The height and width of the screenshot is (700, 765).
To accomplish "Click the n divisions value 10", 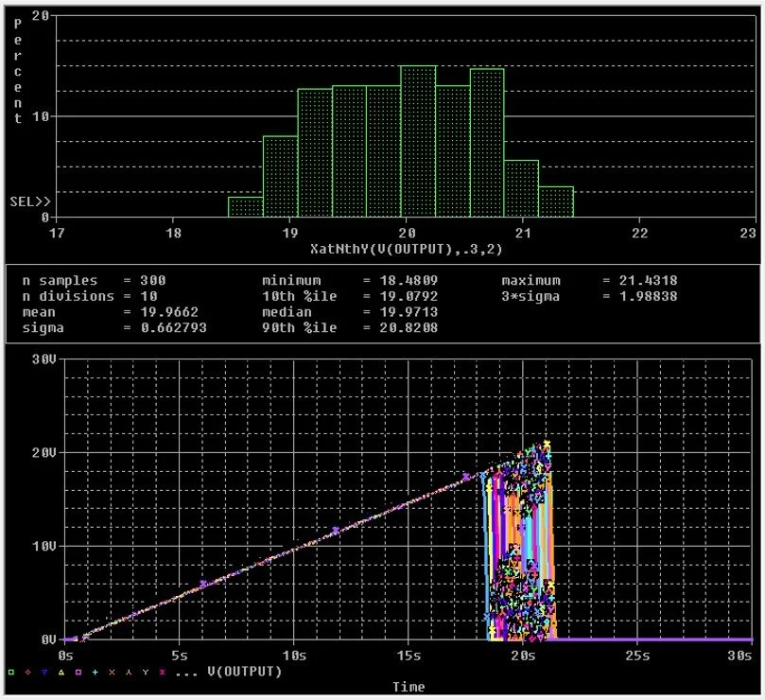I will (148, 296).
